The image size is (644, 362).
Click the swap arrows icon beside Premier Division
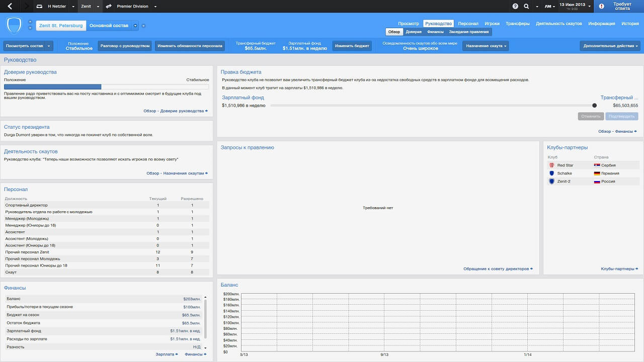click(x=108, y=7)
